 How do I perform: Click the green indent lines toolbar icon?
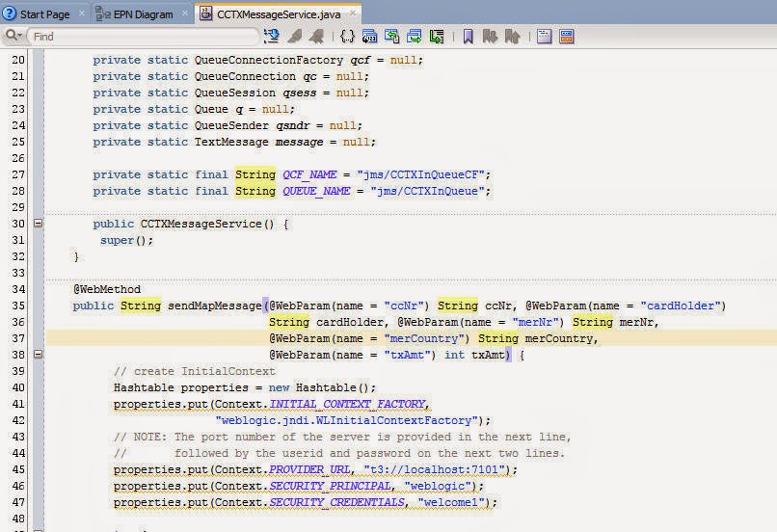[437, 37]
